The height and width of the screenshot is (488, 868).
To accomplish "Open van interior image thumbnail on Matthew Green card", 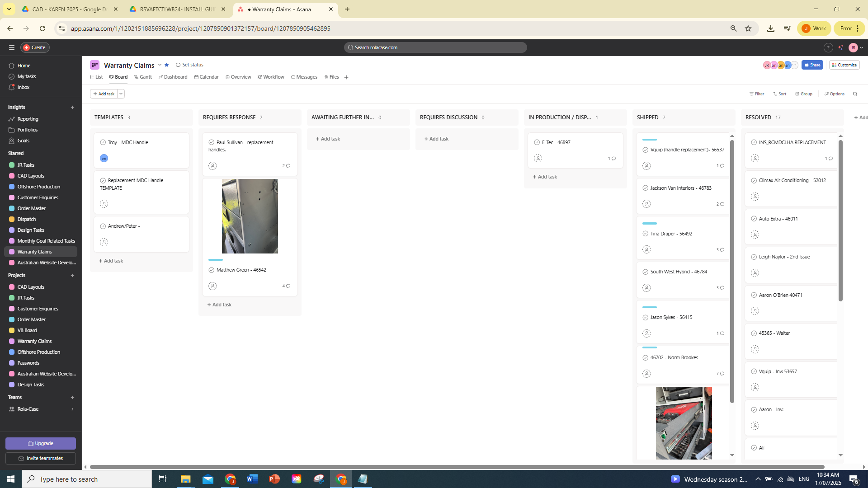I will 250,216.
